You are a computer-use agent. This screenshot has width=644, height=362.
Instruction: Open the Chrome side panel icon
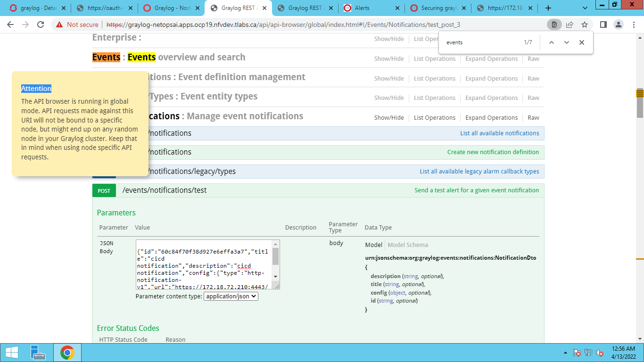(x=603, y=25)
